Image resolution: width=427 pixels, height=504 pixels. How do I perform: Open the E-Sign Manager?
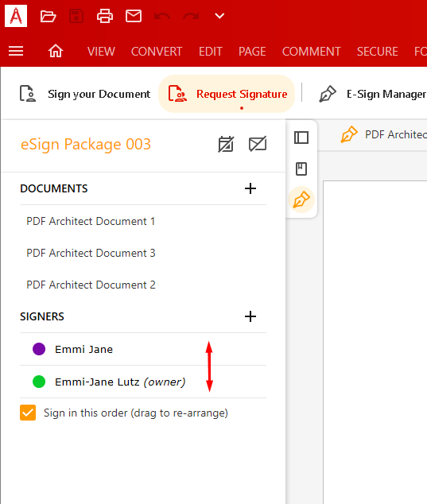point(372,94)
